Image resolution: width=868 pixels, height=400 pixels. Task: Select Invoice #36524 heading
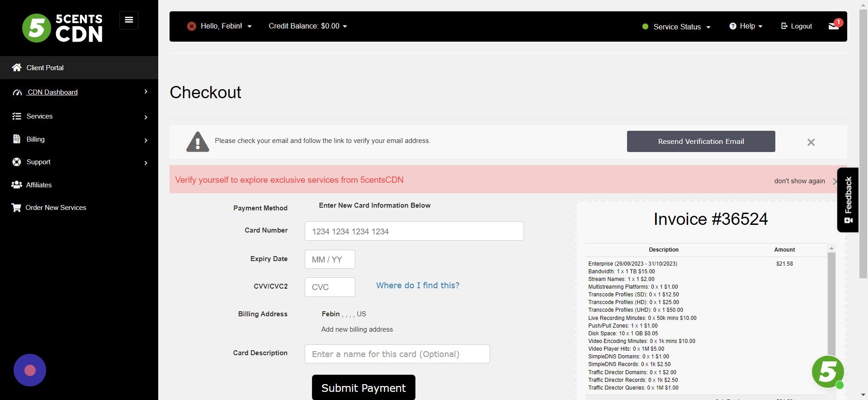pyautogui.click(x=711, y=219)
